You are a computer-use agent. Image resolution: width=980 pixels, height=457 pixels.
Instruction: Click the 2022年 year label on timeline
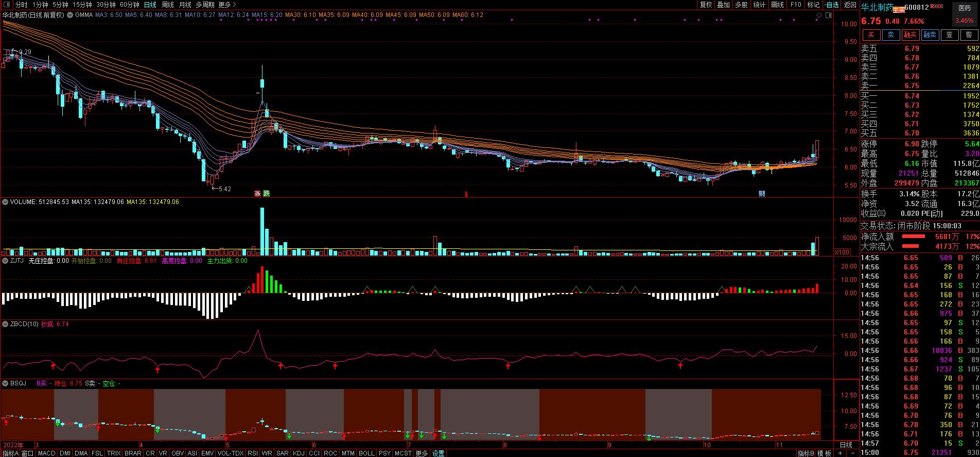coord(13,445)
